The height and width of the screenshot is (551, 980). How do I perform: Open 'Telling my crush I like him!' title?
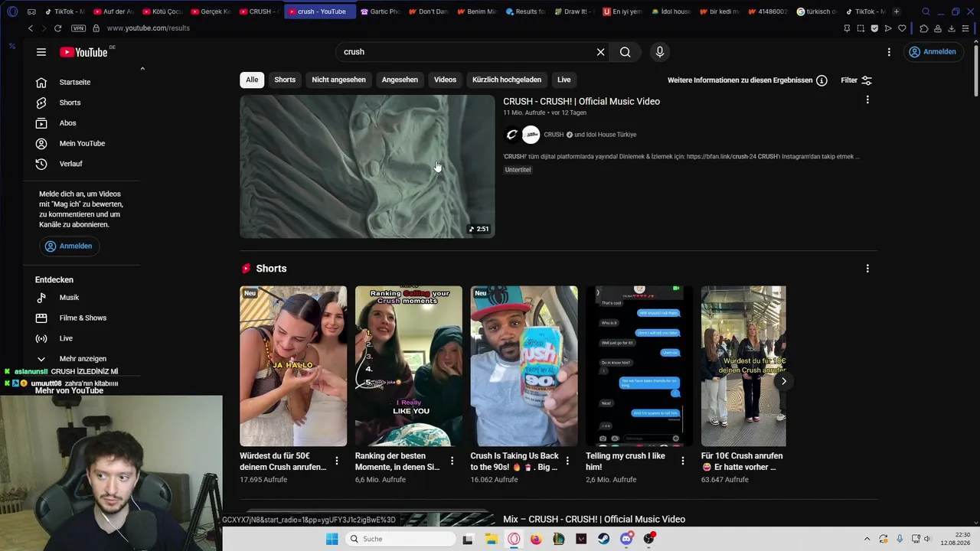pyautogui.click(x=626, y=461)
